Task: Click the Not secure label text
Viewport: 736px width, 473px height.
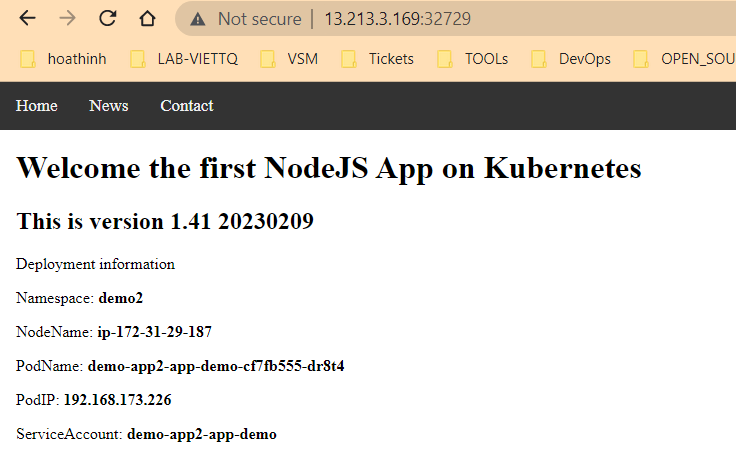Action: tap(260, 19)
